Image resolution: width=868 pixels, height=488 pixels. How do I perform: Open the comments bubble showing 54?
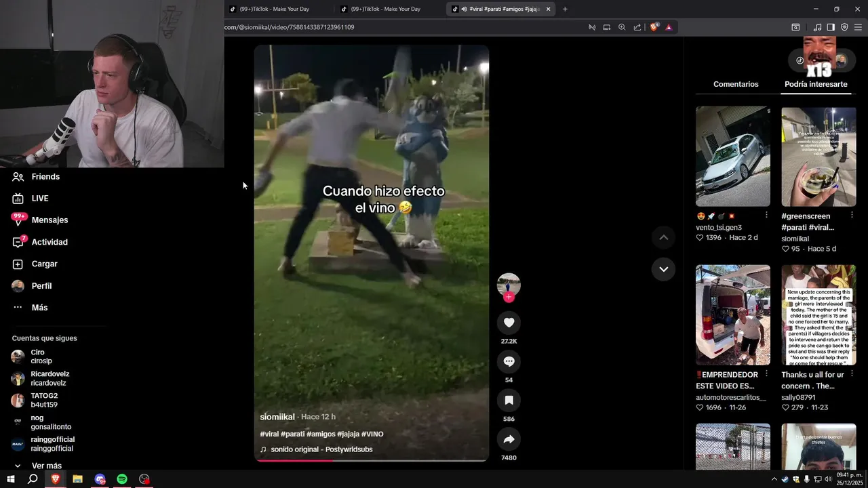[509, 362]
